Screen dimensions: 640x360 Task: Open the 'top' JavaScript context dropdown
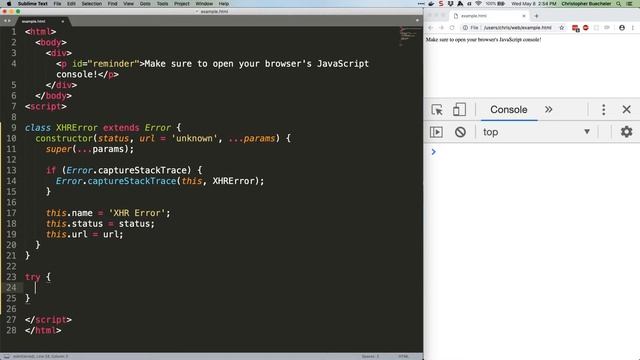coord(536,132)
